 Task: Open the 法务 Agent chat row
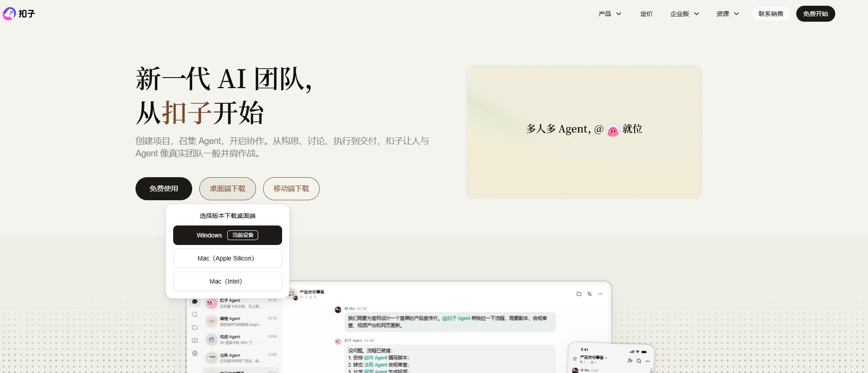[241, 358]
